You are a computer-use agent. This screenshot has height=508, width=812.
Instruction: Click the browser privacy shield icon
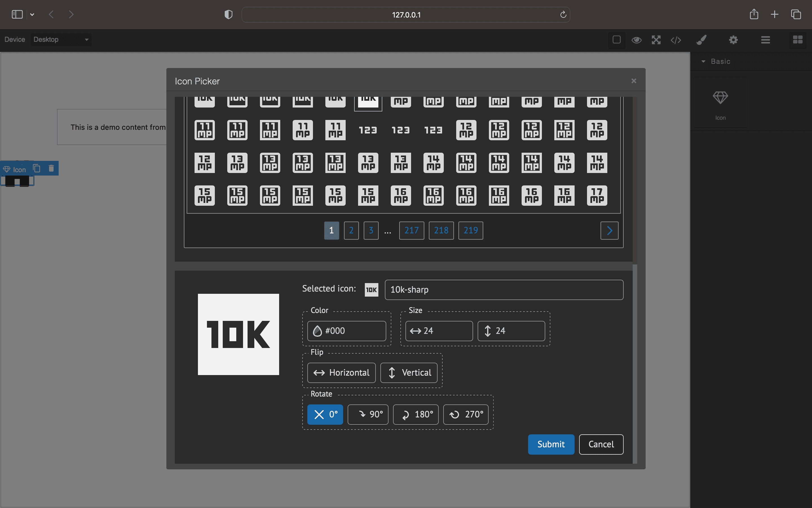click(x=228, y=14)
